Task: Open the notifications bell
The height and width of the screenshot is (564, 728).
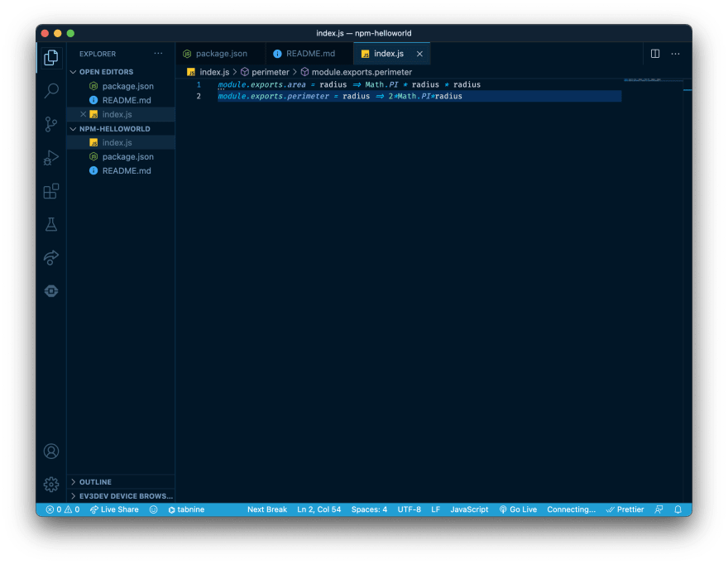Action: [678, 509]
